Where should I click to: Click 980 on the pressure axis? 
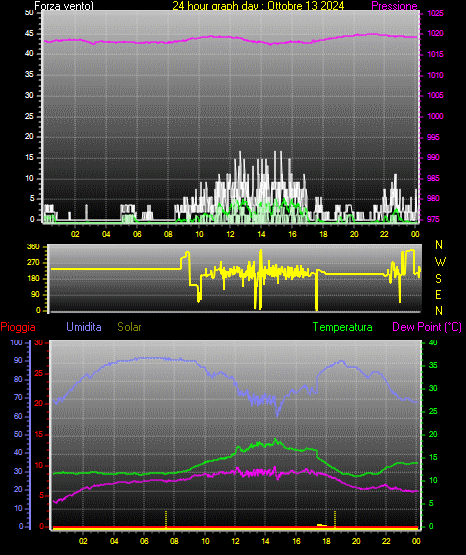(x=433, y=198)
